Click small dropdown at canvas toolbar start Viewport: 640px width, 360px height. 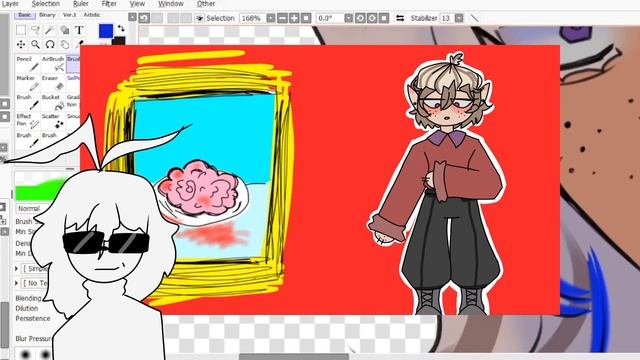click(132, 17)
